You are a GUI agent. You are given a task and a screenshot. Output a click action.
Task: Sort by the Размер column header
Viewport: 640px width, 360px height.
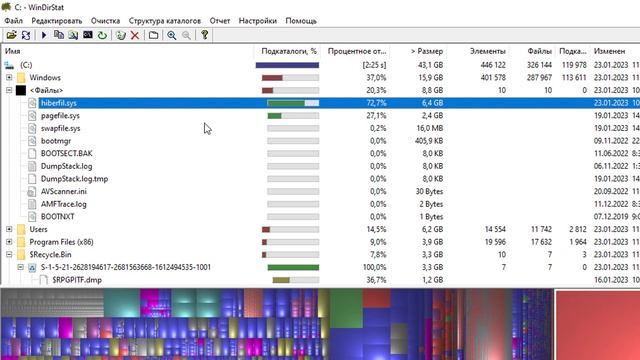coord(418,51)
